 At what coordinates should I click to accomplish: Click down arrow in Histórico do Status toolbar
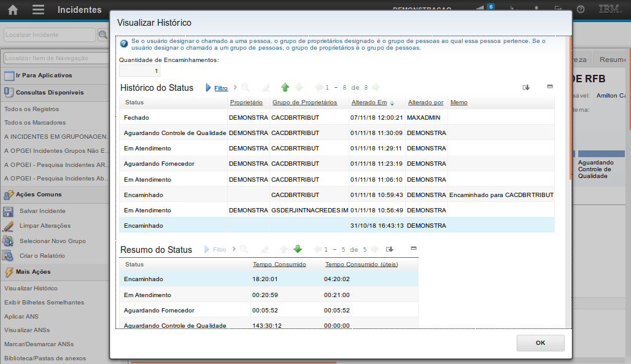(x=299, y=87)
